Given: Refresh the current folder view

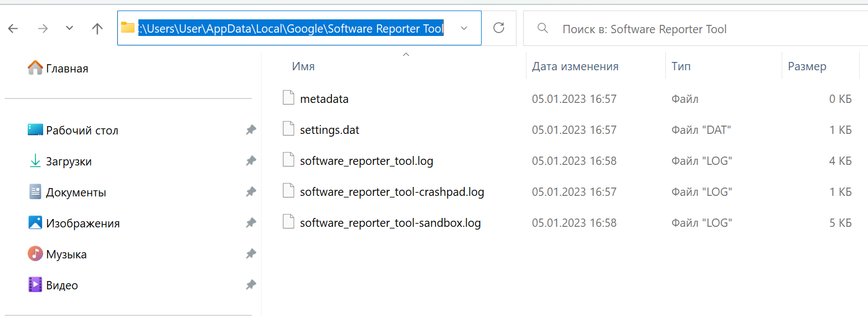Looking at the screenshot, I should [x=499, y=28].
